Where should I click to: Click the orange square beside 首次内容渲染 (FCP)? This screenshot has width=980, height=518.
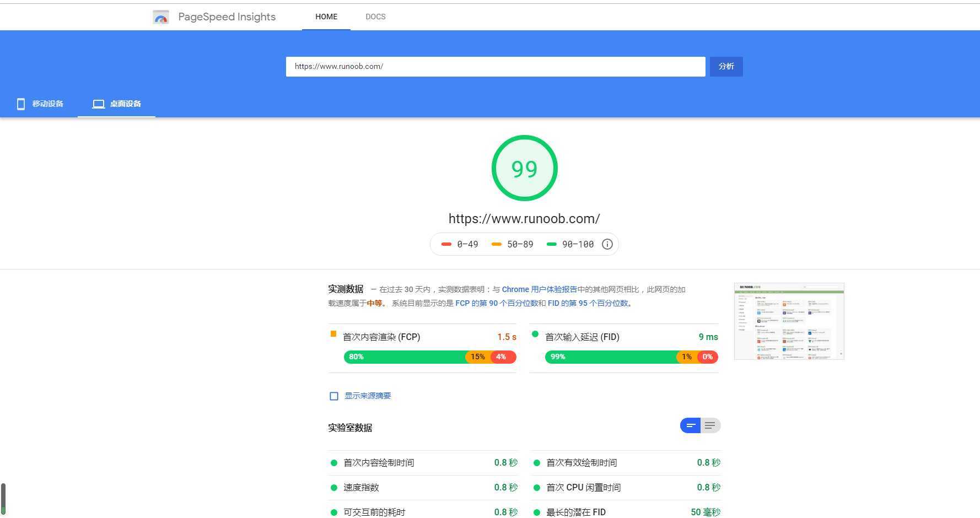coord(333,334)
